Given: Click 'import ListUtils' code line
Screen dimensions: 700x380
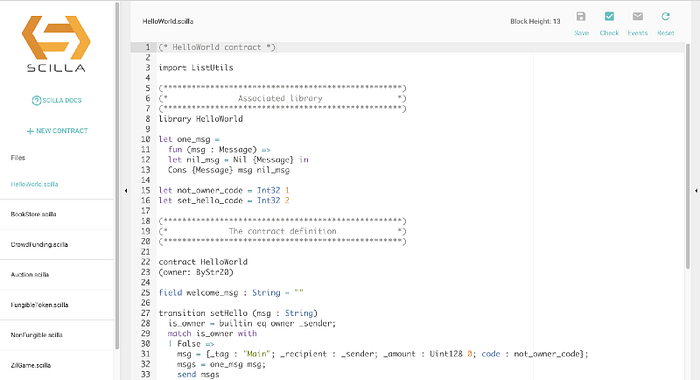Looking at the screenshot, I should point(196,67).
